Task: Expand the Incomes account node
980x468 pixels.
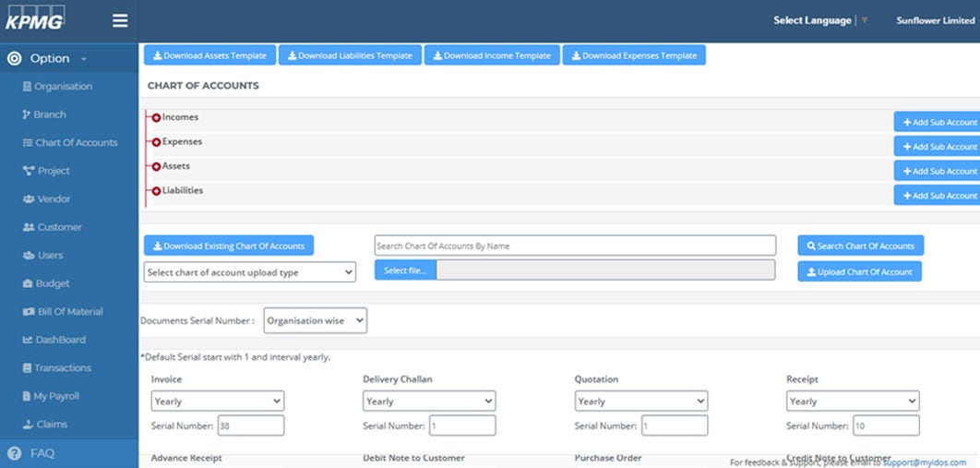Action: pos(156,118)
